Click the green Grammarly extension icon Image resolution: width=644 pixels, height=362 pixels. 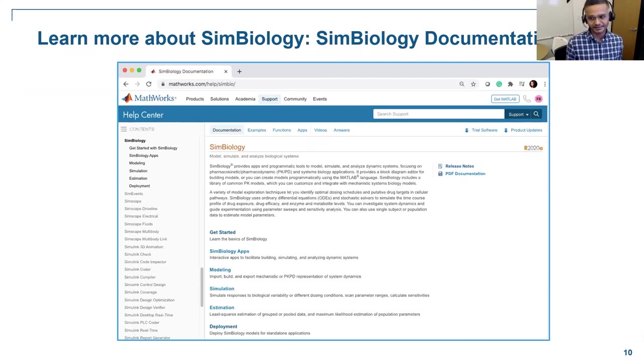point(499,84)
